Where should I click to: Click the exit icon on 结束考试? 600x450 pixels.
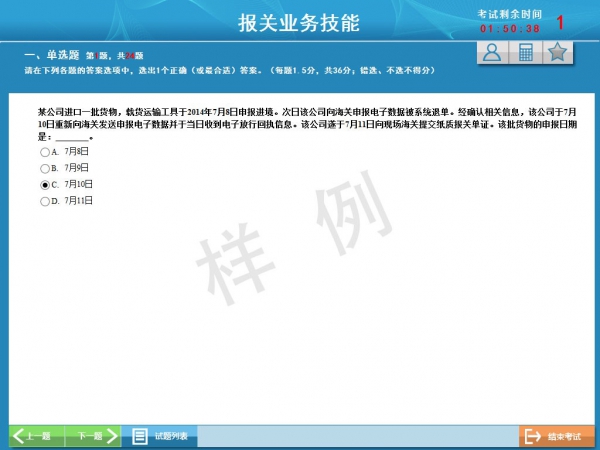point(532,436)
